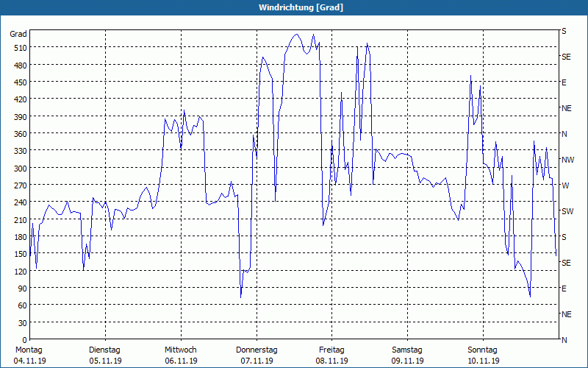The width and height of the screenshot is (588, 368).
Task: Click the "Mittwoch" day label
Action: pos(180,350)
